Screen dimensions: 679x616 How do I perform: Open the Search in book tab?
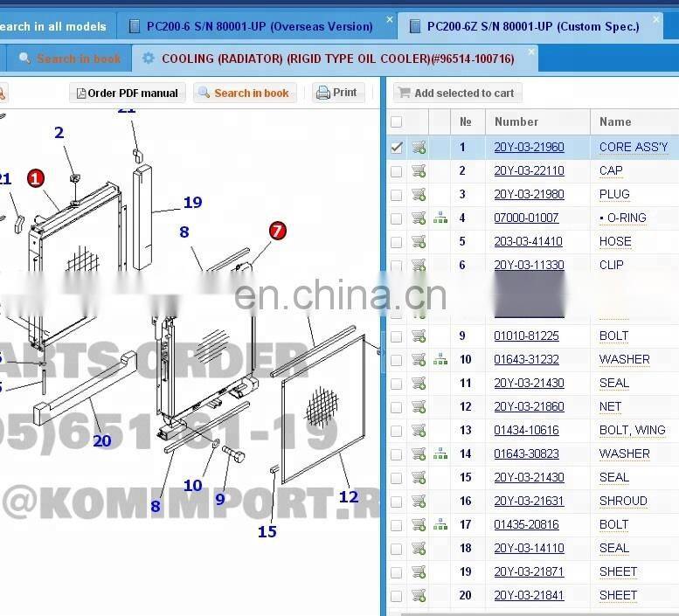coord(70,59)
